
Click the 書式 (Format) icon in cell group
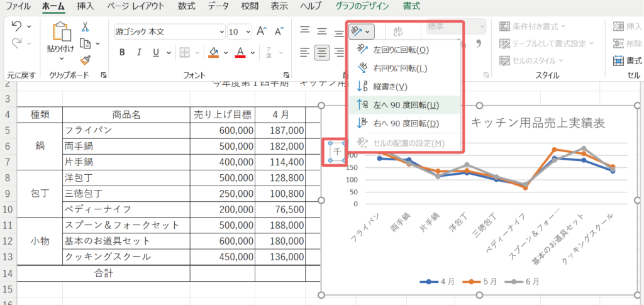click(618, 60)
